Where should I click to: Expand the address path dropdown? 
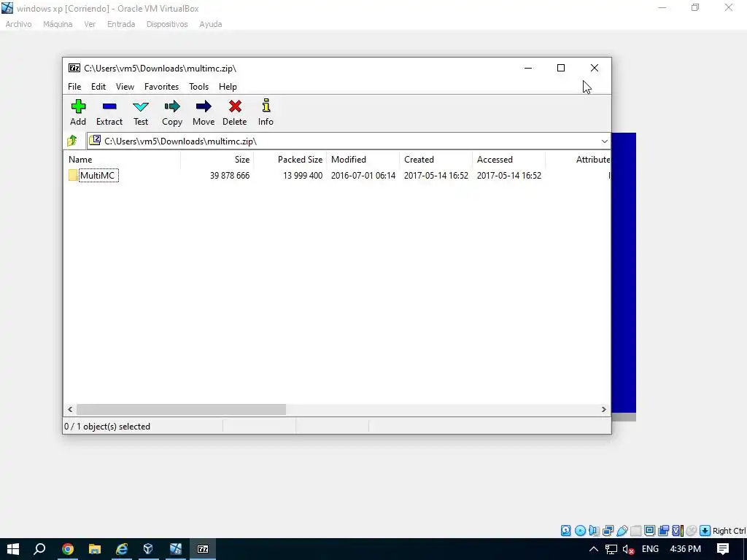[x=604, y=141]
